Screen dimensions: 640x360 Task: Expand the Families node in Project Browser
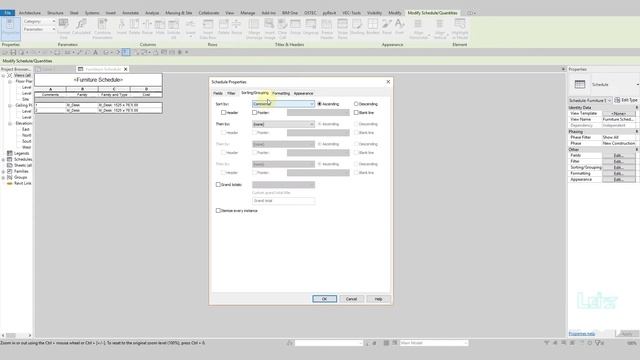(x=4, y=172)
